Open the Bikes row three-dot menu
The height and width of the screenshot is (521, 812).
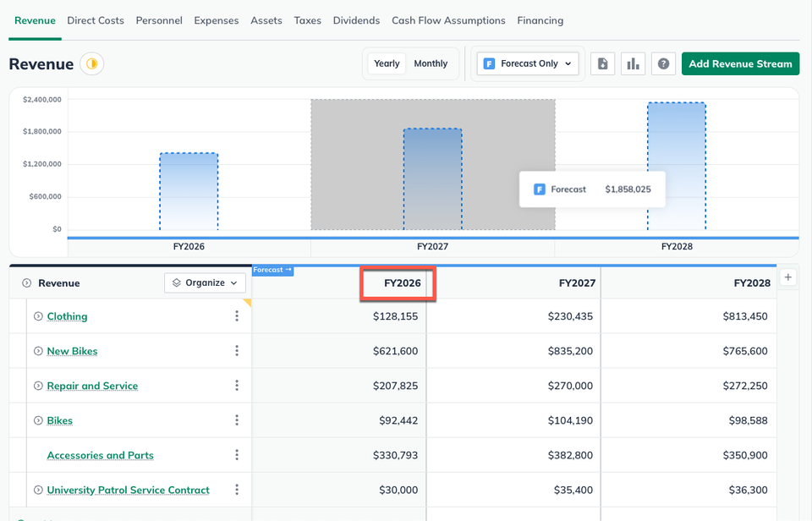tap(237, 420)
